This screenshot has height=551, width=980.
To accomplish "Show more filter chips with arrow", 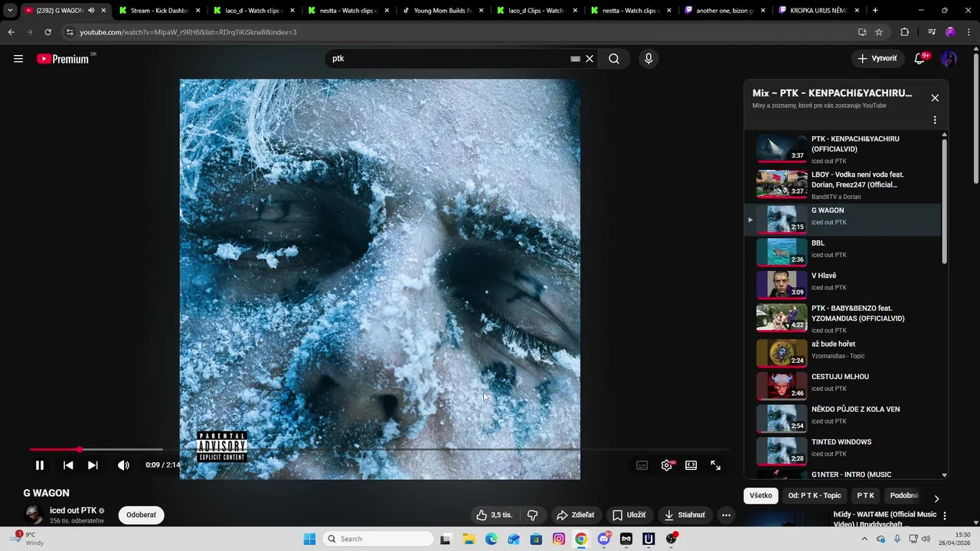I will tap(936, 498).
